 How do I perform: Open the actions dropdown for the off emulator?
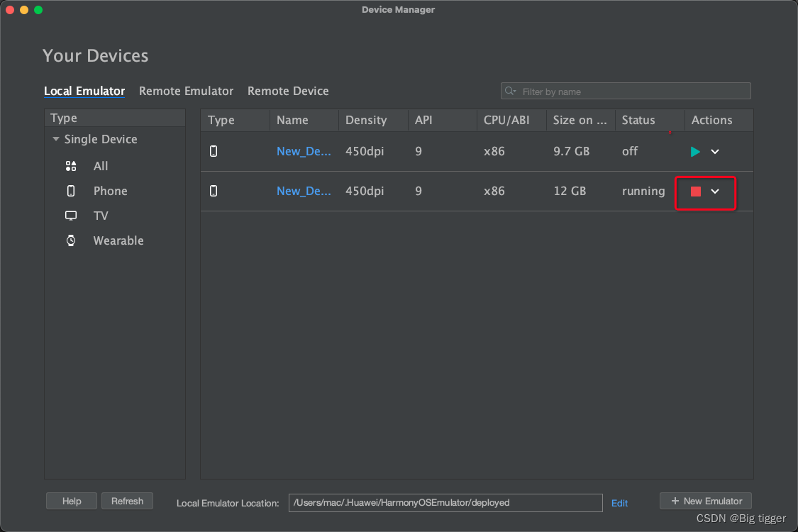click(x=715, y=151)
